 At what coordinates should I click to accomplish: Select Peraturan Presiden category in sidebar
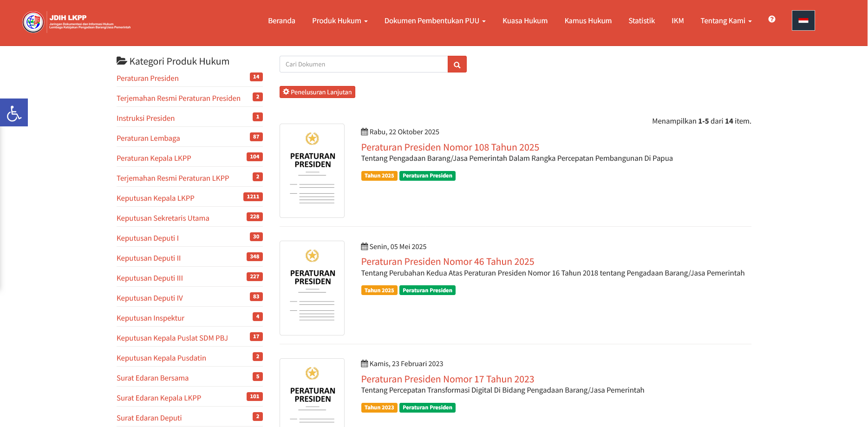[x=148, y=79]
